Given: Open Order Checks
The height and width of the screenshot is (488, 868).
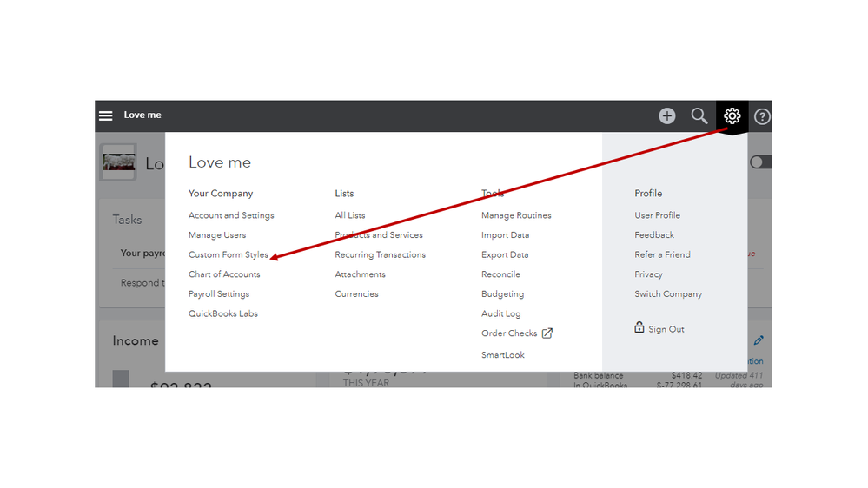Looking at the screenshot, I should point(509,333).
